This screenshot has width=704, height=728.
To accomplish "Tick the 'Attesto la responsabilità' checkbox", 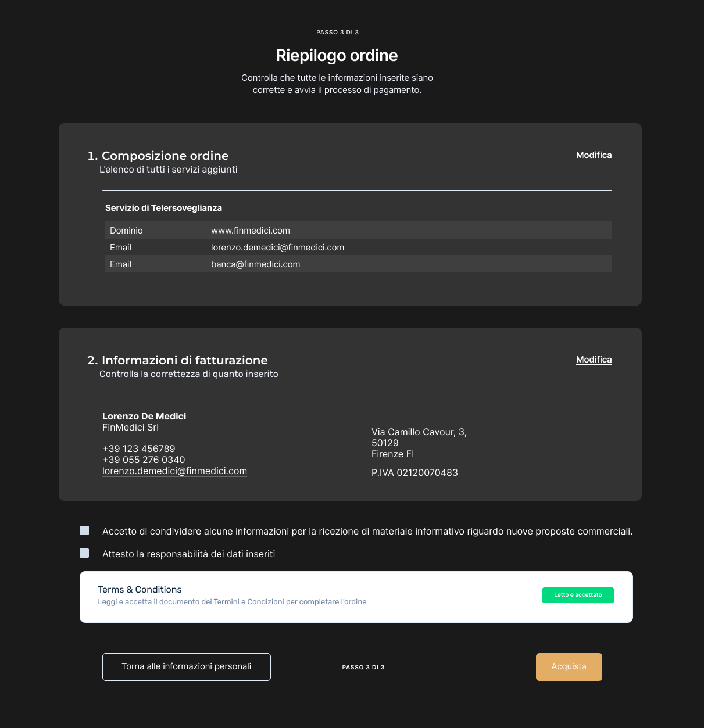I will tap(84, 553).
